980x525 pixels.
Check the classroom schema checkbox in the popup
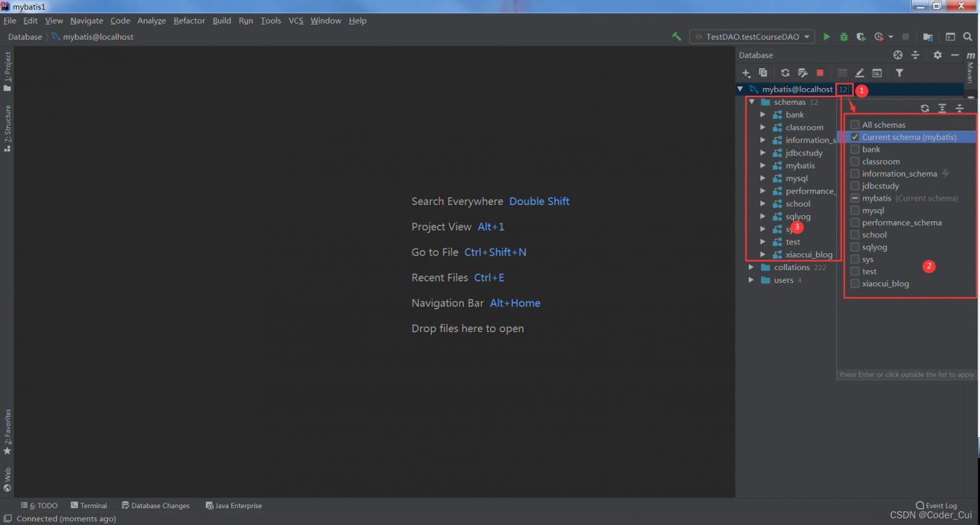click(855, 161)
